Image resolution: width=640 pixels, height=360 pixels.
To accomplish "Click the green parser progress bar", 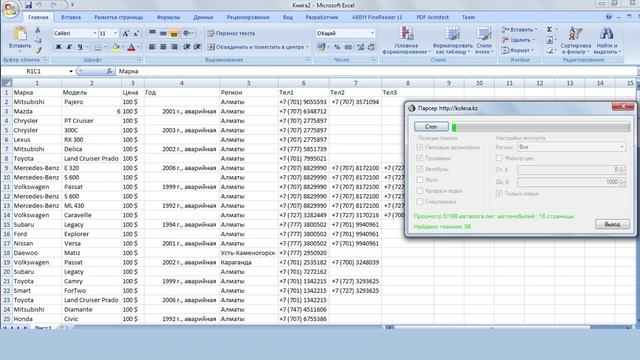I will click(x=541, y=127).
